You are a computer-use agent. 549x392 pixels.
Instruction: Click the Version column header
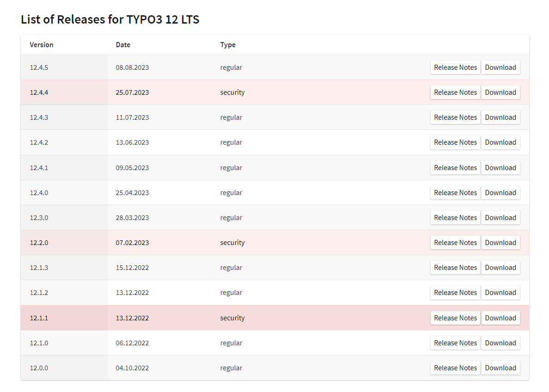tap(42, 45)
